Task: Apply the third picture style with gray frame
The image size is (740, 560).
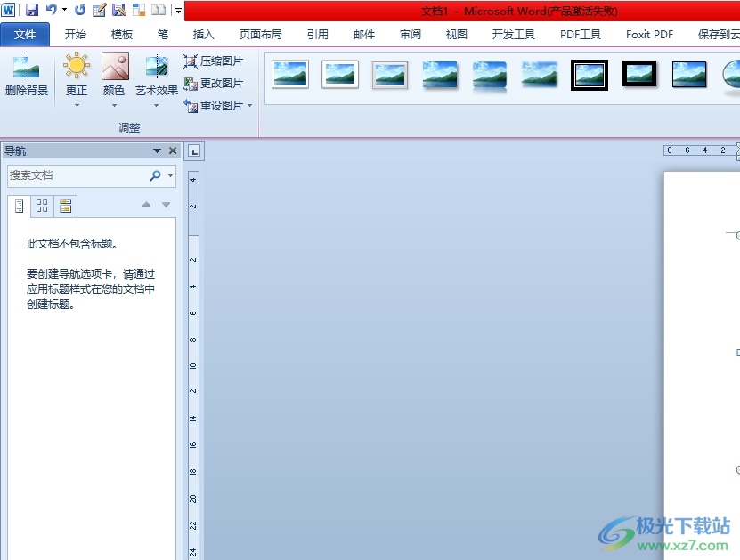Action: 390,75
